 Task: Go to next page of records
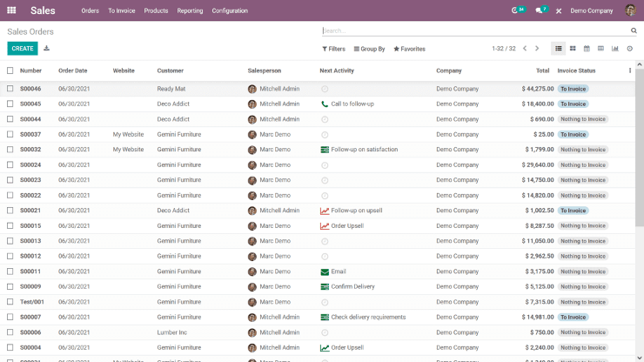[x=537, y=49]
